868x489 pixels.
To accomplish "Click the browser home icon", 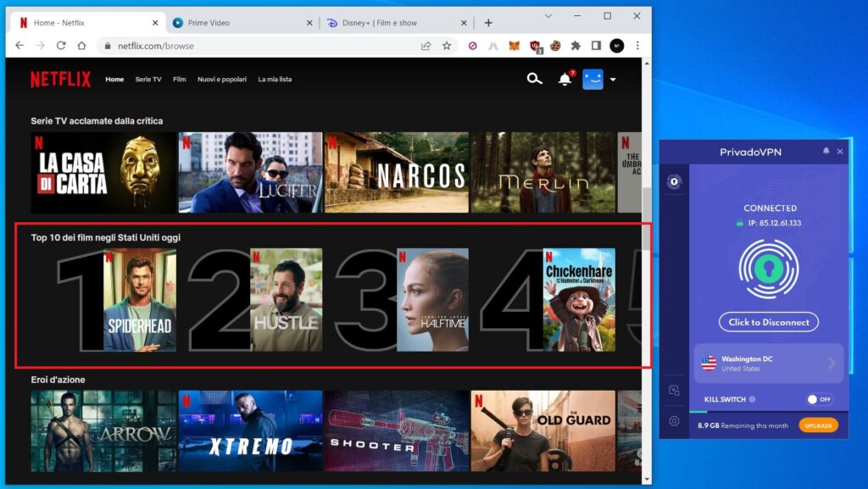I will point(81,46).
